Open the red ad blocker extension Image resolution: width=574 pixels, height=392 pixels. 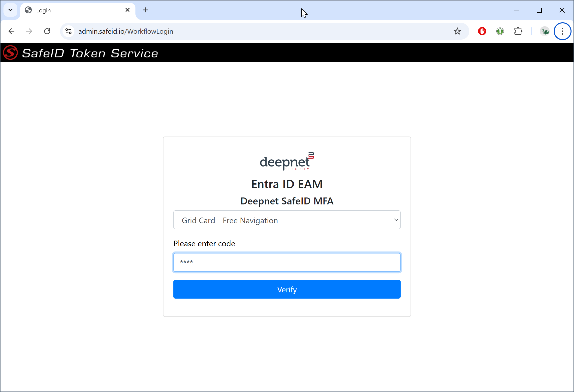point(482,31)
